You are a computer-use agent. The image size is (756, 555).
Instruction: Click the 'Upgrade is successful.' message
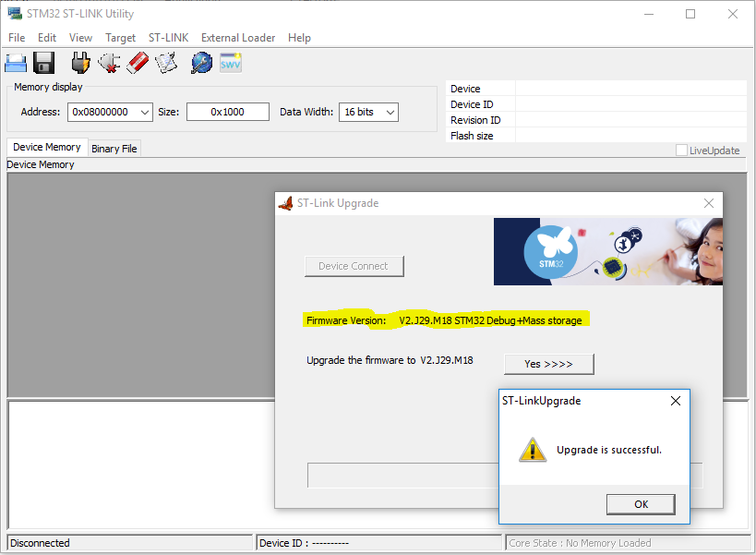609,450
